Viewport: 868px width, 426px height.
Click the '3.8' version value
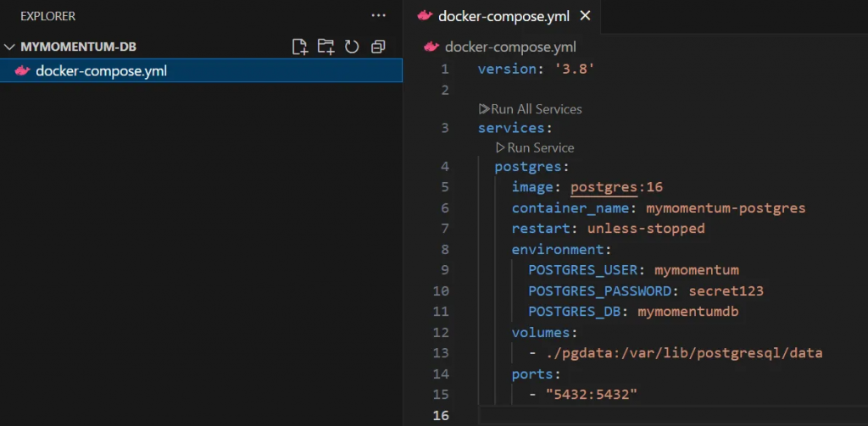[x=574, y=69]
